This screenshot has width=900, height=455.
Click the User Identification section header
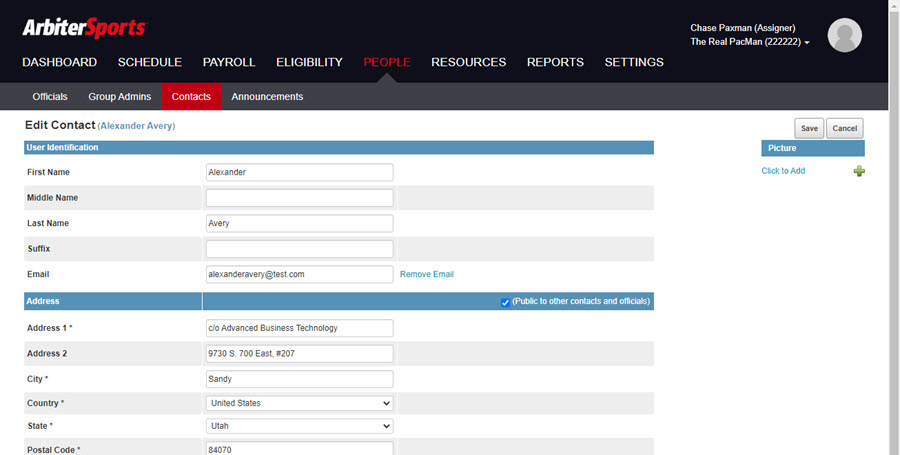point(339,148)
